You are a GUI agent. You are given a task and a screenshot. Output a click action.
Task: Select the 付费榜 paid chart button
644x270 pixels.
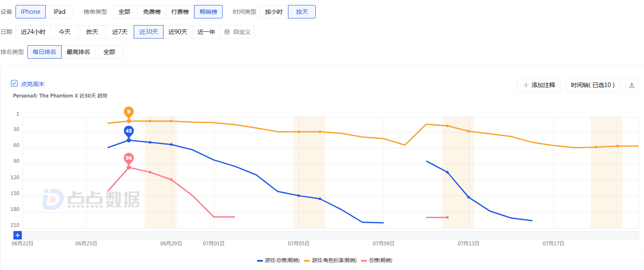pyautogui.click(x=180, y=12)
